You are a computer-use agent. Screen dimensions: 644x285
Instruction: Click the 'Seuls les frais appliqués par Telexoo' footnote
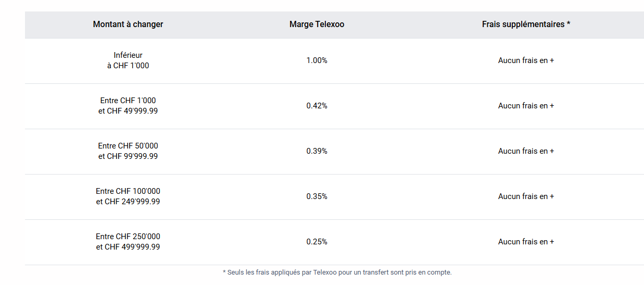(x=337, y=272)
